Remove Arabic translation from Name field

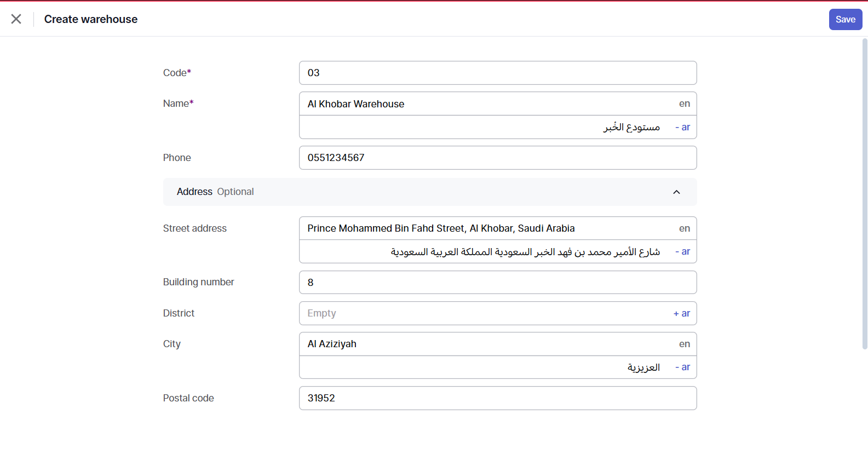click(x=682, y=127)
